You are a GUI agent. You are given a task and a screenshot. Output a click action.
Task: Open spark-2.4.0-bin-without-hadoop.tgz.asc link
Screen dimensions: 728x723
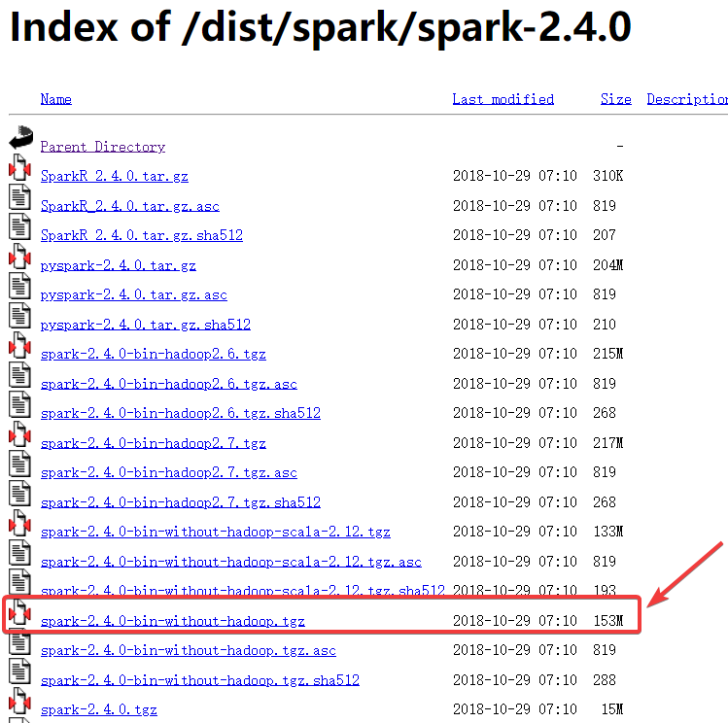coord(189,651)
